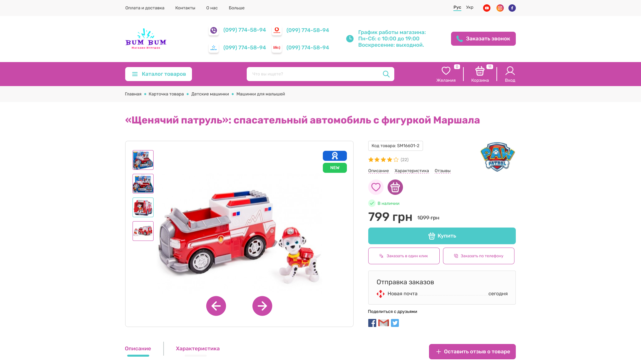
Task: Add product to wishlist with pink heart button
Action: [x=376, y=187]
